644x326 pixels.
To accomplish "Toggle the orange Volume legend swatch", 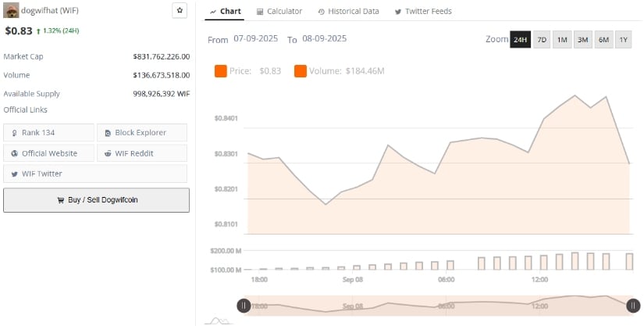I will tap(301, 71).
